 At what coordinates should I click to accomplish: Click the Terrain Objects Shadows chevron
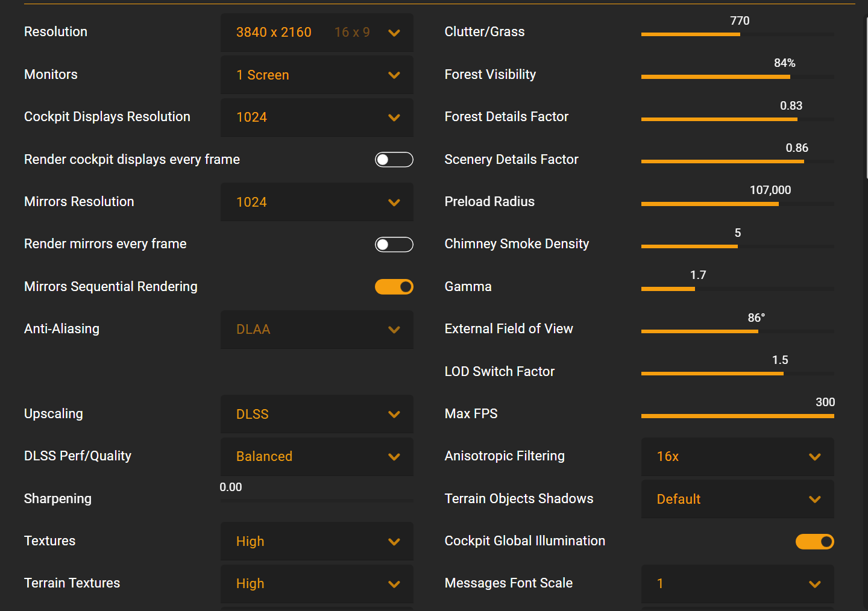[x=815, y=500]
